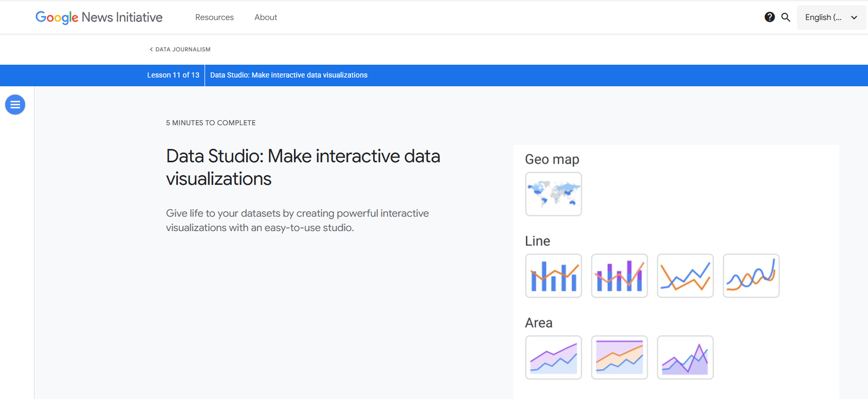Open the blue hamburger lesson menu

pos(15,105)
